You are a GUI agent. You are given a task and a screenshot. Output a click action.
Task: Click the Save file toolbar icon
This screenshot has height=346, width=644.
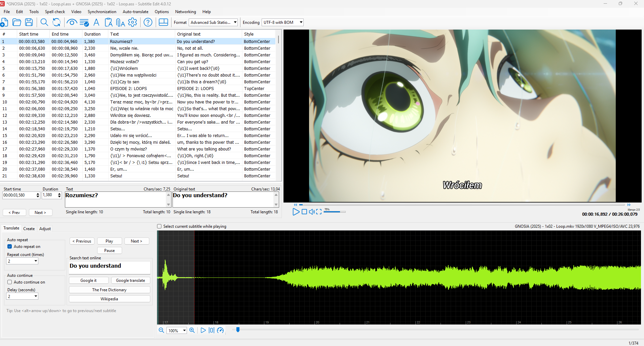tap(29, 23)
